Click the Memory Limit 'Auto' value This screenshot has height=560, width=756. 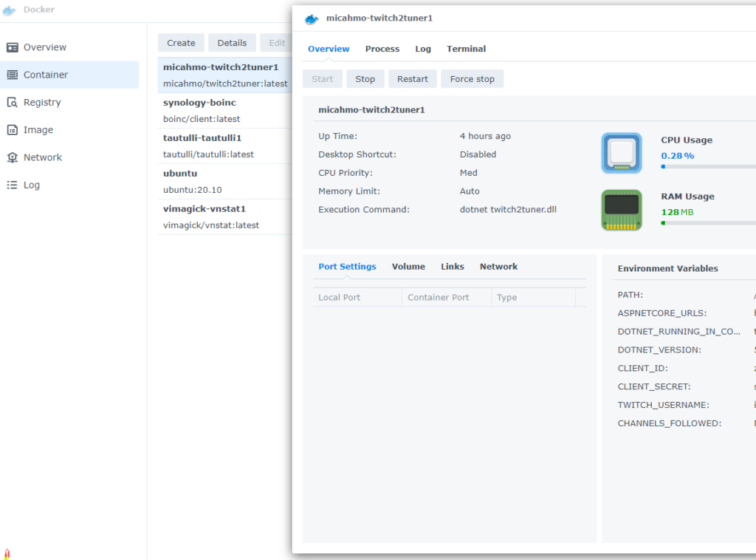(470, 191)
